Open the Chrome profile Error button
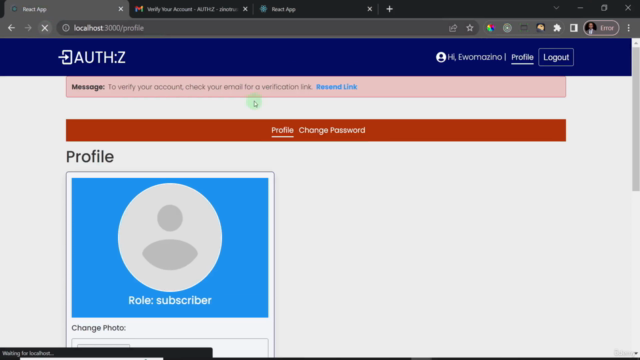This screenshot has height=360, width=640. [x=601, y=28]
